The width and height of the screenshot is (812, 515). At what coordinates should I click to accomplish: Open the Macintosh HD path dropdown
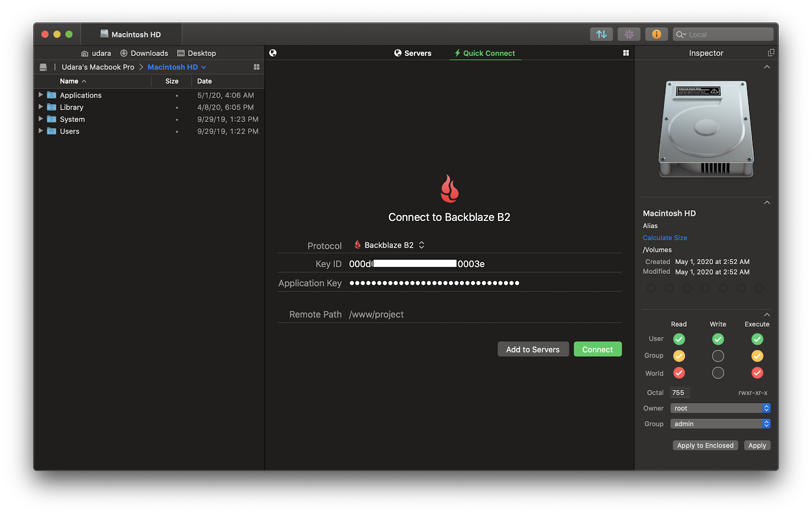pos(177,67)
